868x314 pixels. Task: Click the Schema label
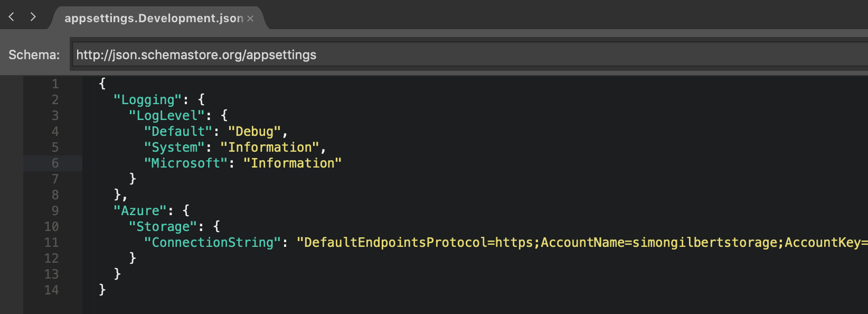click(34, 55)
